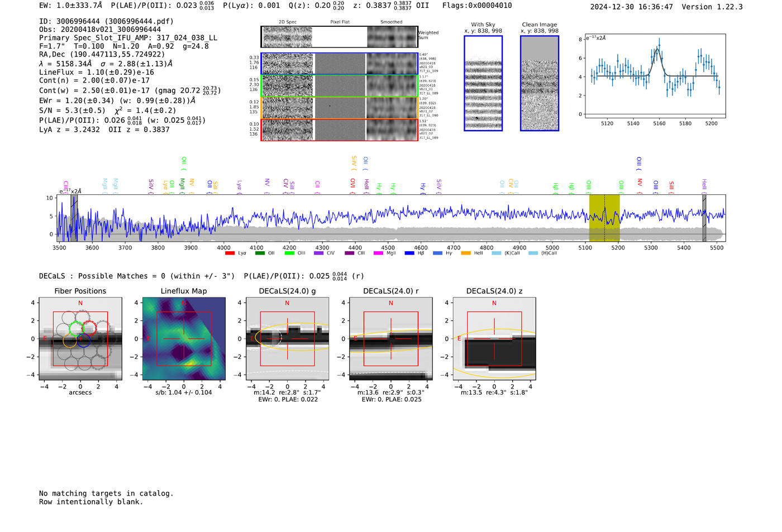The width and height of the screenshot is (782, 532).
Task: Click the yellow highlighted region in the spectrum
Action: pos(604,218)
